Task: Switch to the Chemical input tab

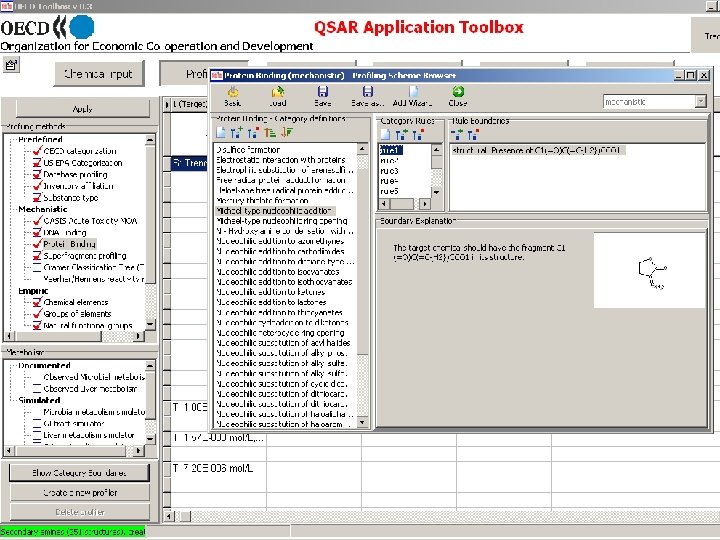Action: 99,73
